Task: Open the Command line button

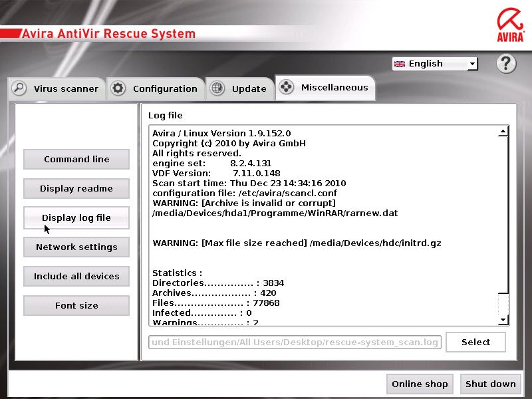Action: coord(76,159)
